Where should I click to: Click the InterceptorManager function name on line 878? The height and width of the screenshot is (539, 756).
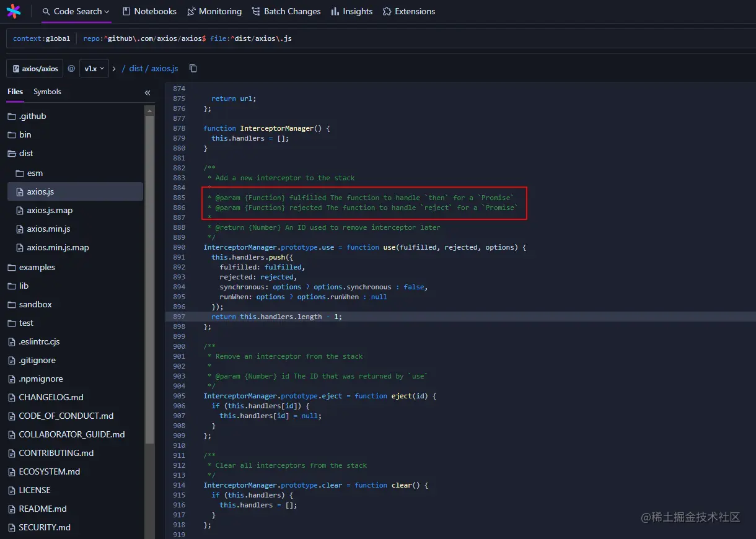point(277,128)
